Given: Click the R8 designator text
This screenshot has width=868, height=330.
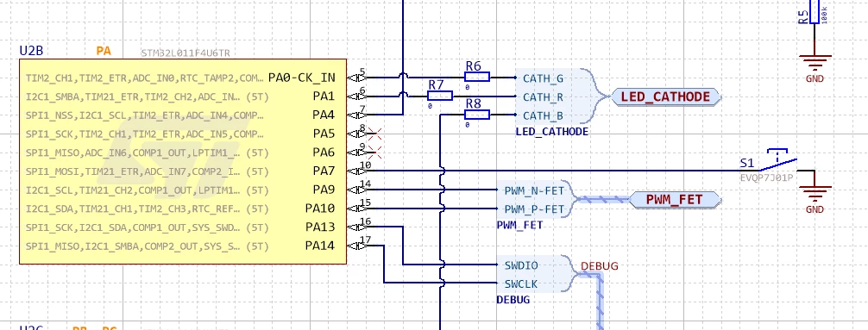Looking at the screenshot, I should coord(474,103).
